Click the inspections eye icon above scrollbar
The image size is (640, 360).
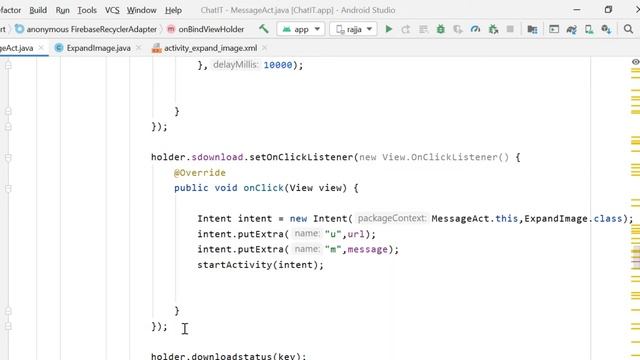[x=635, y=62]
